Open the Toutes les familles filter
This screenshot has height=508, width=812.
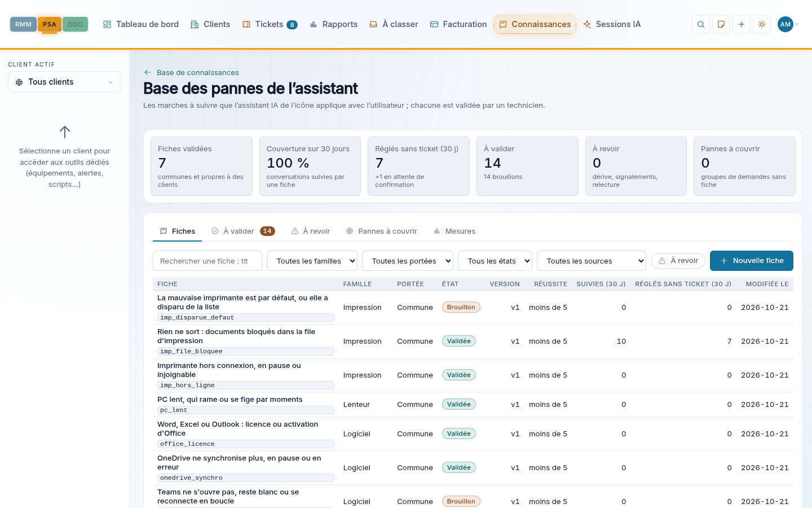pyautogui.click(x=312, y=261)
